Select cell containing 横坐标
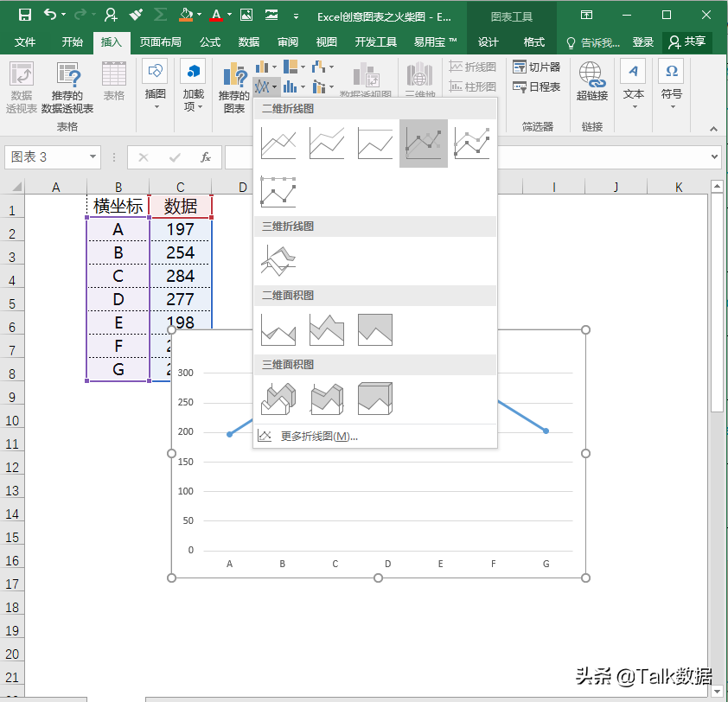The height and width of the screenshot is (702, 728). [118, 206]
